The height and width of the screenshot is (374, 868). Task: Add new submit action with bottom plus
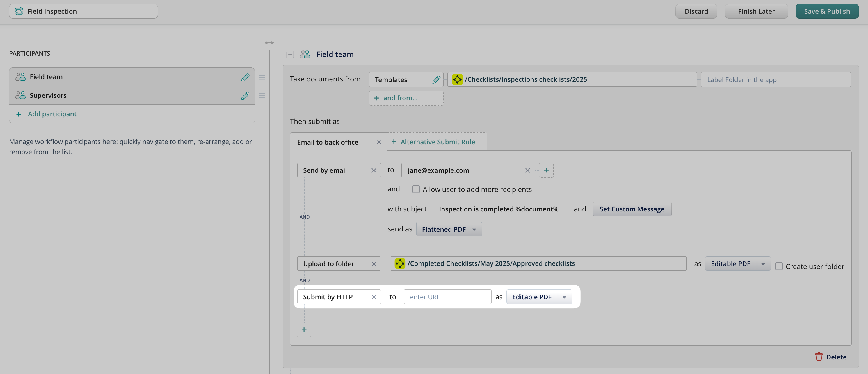pyautogui.click(x=304, y=330)
